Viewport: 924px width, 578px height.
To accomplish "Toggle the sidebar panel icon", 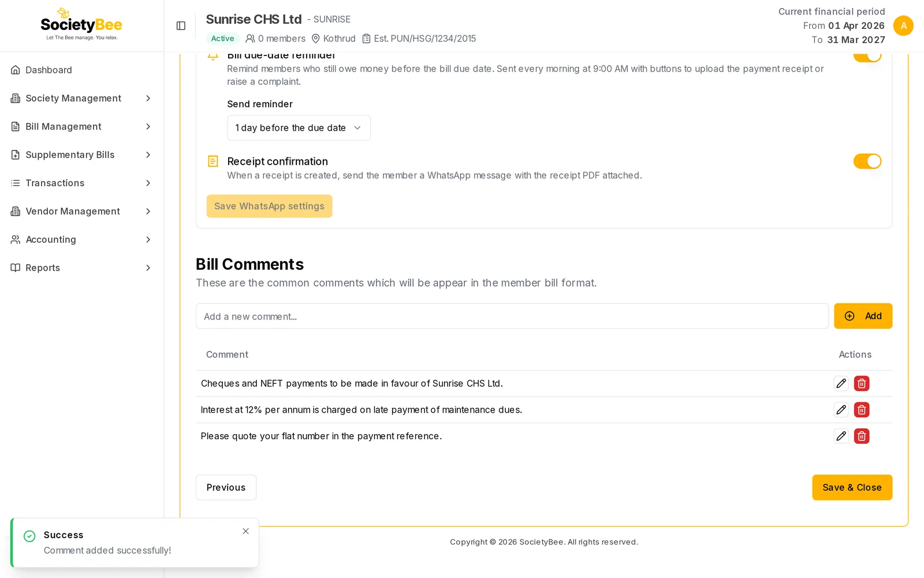I will click(x=181, y=25).
